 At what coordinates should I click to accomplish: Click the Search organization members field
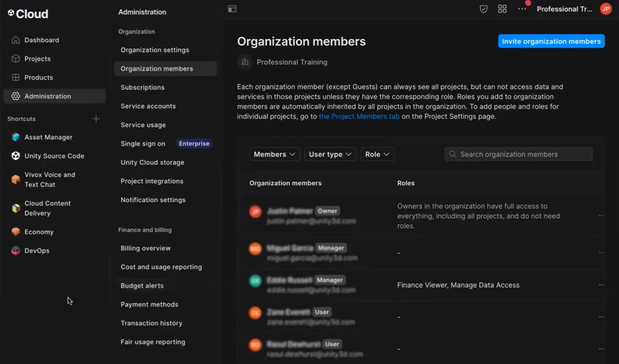518,154
